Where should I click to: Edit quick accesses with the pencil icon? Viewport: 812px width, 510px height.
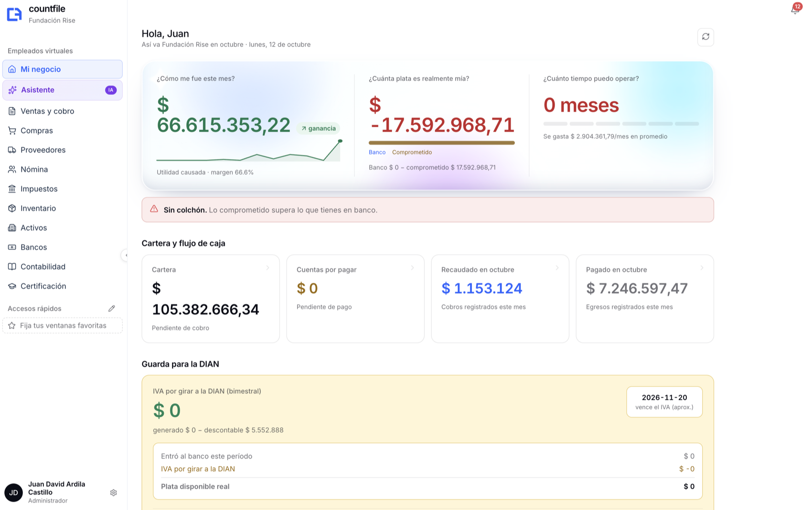[x=112, y=308]
